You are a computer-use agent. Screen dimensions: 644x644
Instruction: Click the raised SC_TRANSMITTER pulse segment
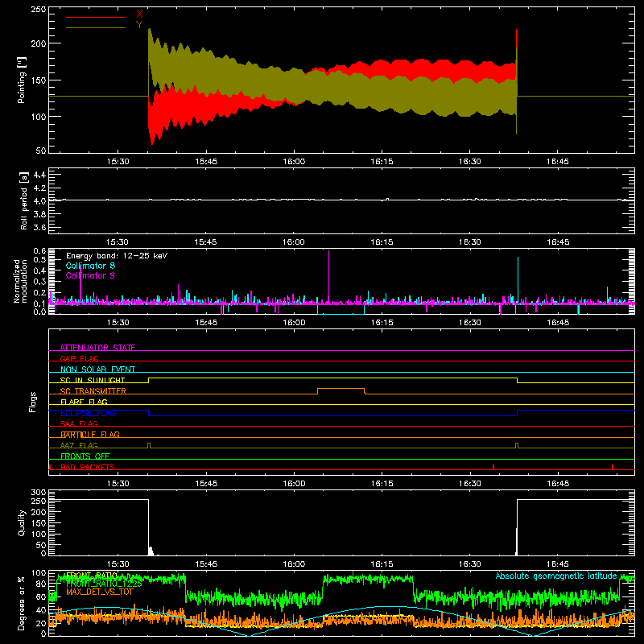[341, 388]
